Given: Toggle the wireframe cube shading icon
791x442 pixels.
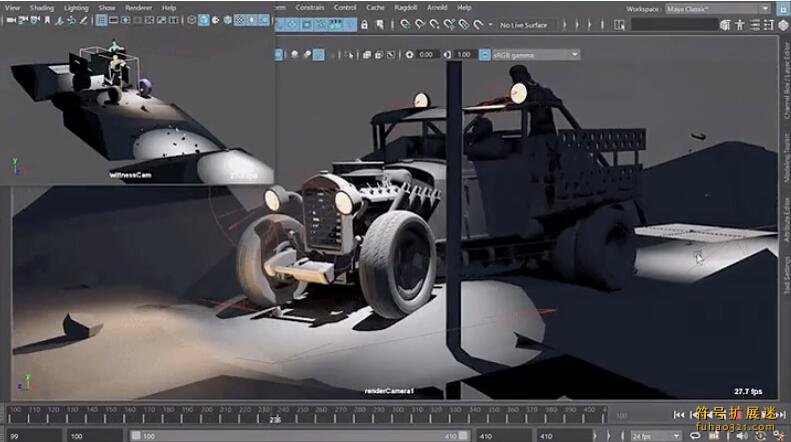Looking at the screenshot, I should [x=190, y=21].
